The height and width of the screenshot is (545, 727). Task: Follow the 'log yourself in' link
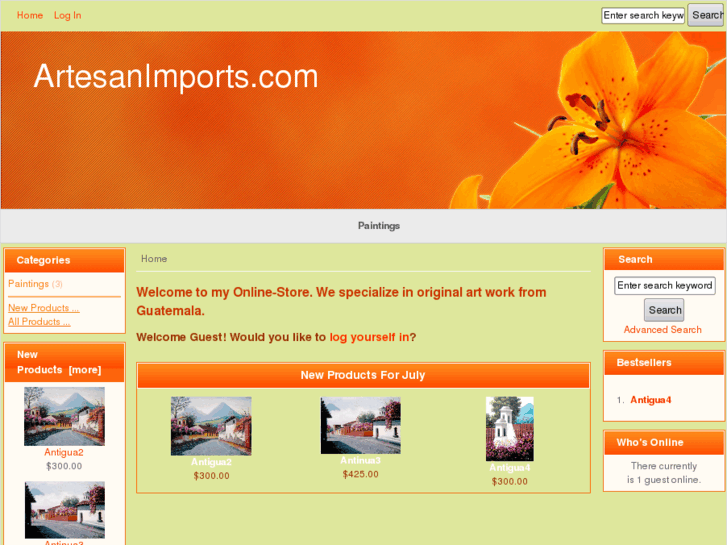(369, 337)
